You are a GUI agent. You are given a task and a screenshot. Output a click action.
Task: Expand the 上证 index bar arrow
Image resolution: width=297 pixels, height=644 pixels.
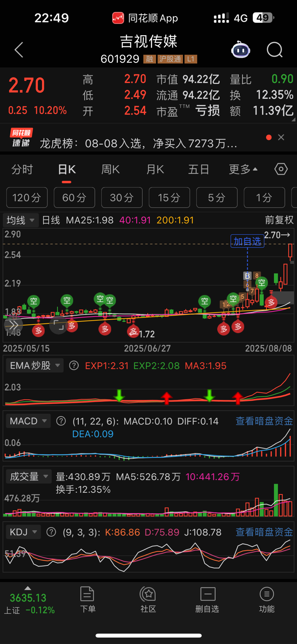click(x=27, y=588)
